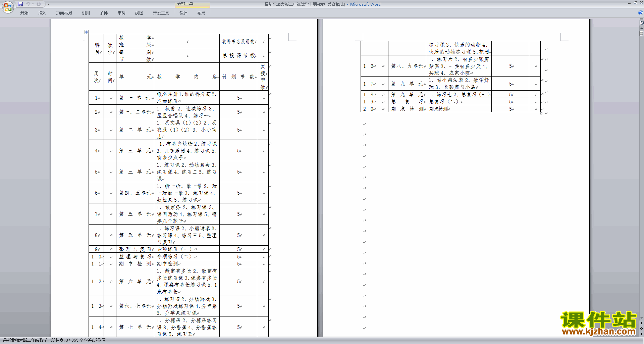The image size is (644, 344).
Task: Save the document with the floppy icon
Action: click(20, 4)
